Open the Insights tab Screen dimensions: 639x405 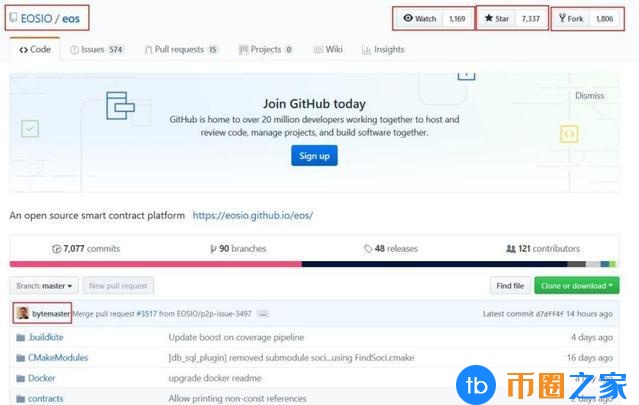click(383, 50)
